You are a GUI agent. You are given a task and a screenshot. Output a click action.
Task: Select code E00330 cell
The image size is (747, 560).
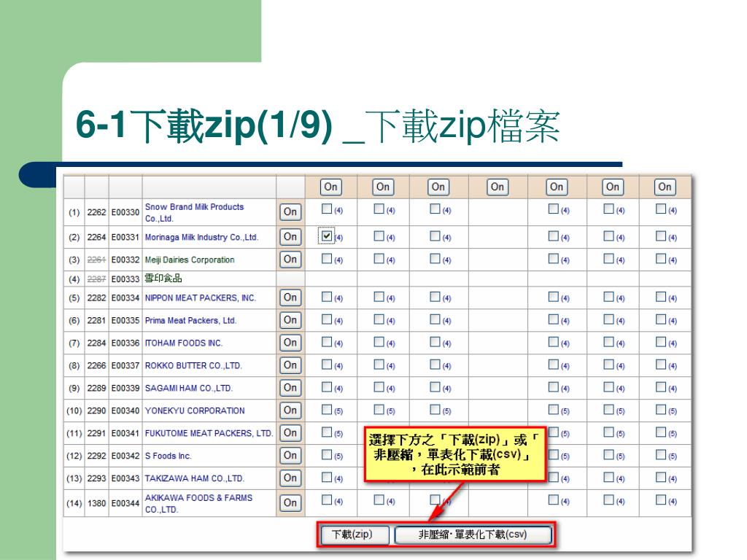125,212
